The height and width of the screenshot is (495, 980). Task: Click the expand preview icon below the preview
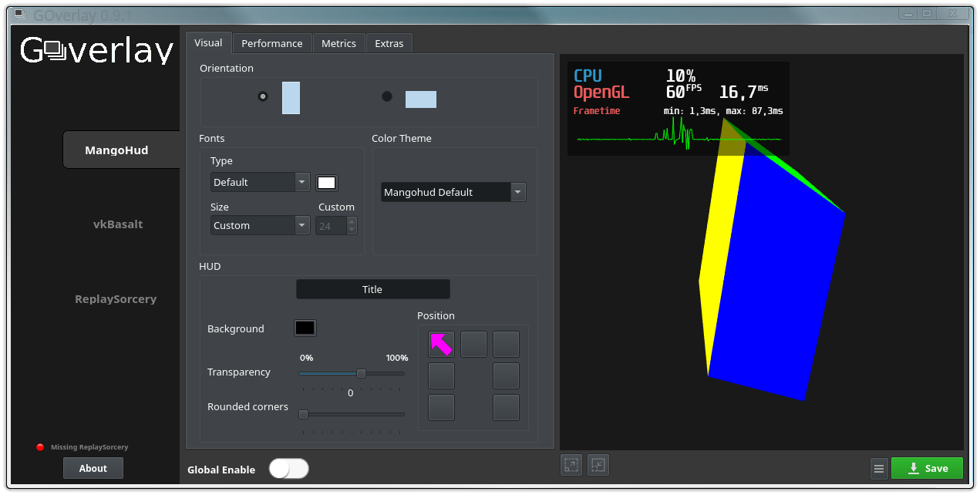pos(571,465)
